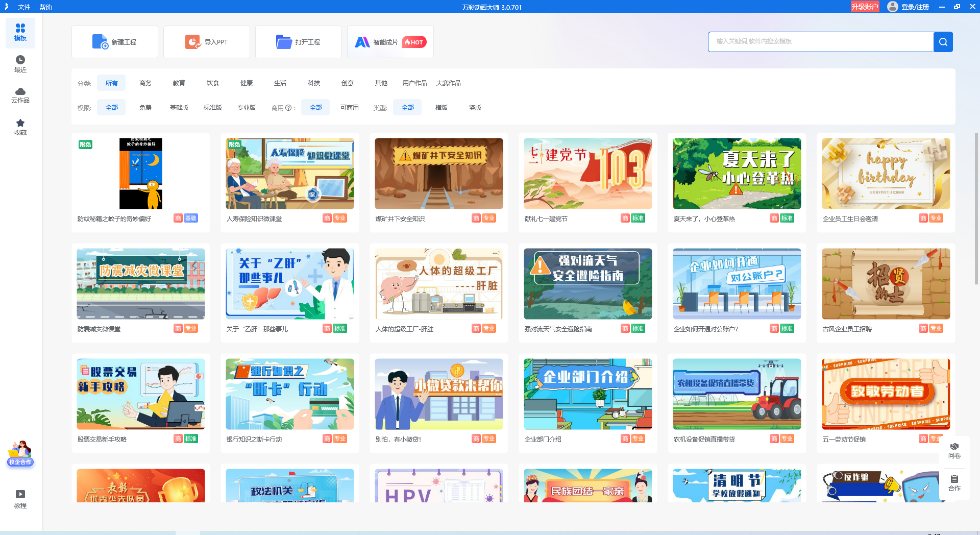The width and height of the screenshot is (980, 535).
Task: Click the template list vertical scrollbar
Action: (976, 209)
